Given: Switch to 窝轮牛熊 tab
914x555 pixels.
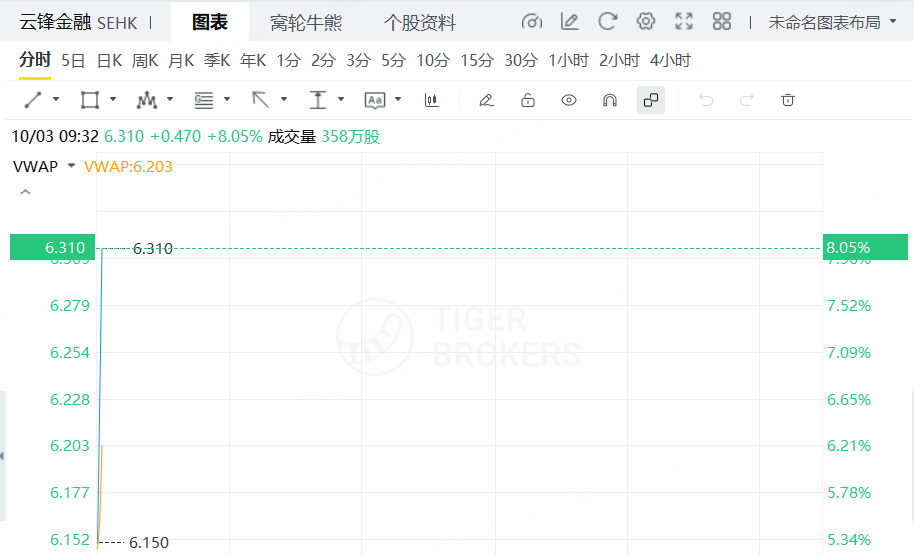Looking at the screenshot, I should [x=306, y=23].
